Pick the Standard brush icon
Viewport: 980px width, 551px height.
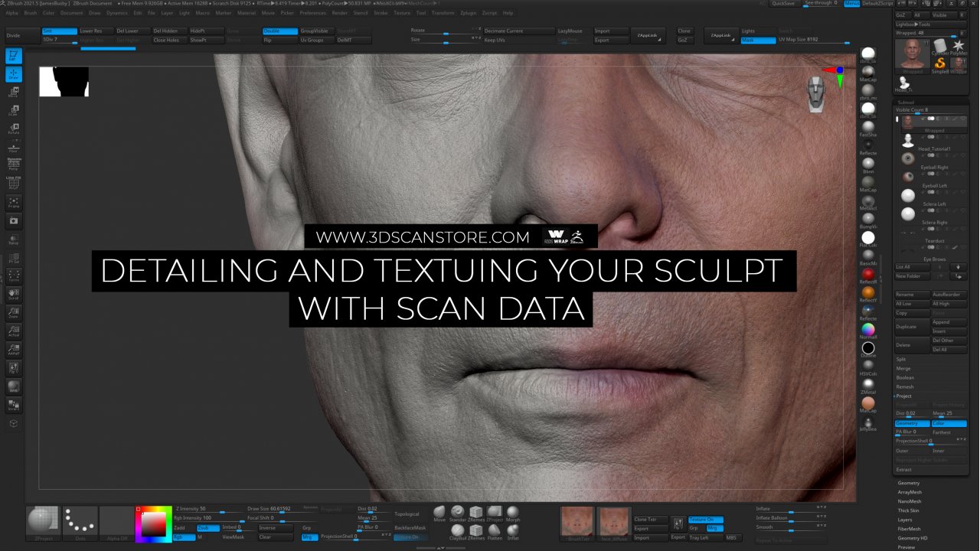pyautogui.click(x=458, y=513)
